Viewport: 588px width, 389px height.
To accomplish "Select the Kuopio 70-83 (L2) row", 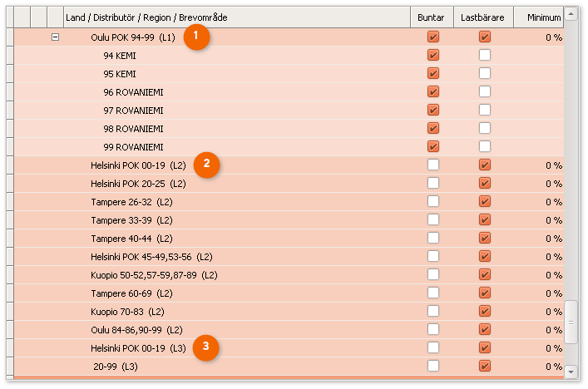I will pos(289,312).
